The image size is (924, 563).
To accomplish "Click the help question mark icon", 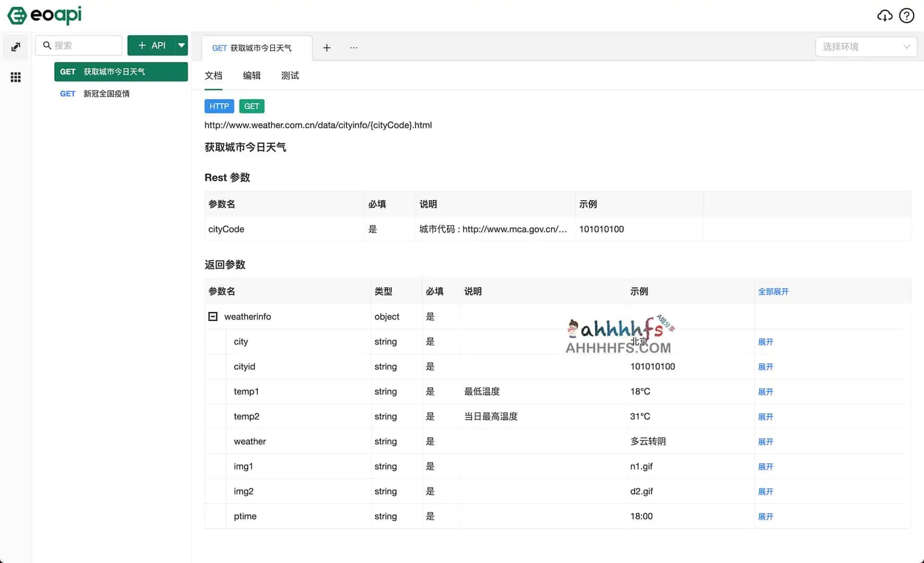I will tap(907, 16).
